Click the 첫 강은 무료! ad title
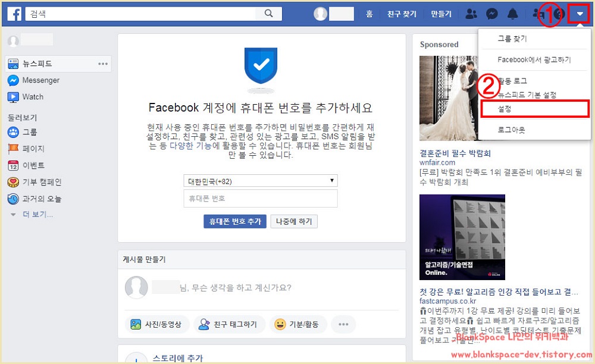The height and width of the screenshot is (364, 595). pyautogui.click(x=499, y=291)
